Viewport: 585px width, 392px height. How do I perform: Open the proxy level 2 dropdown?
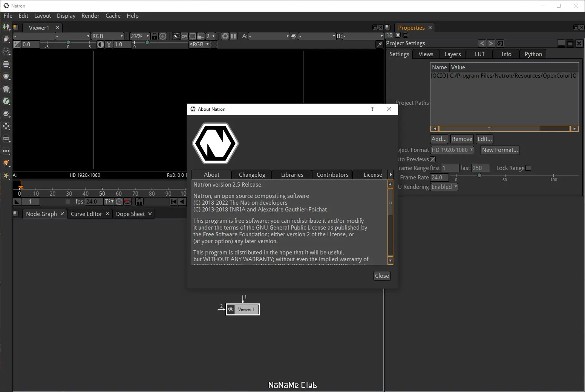point(210,36)
